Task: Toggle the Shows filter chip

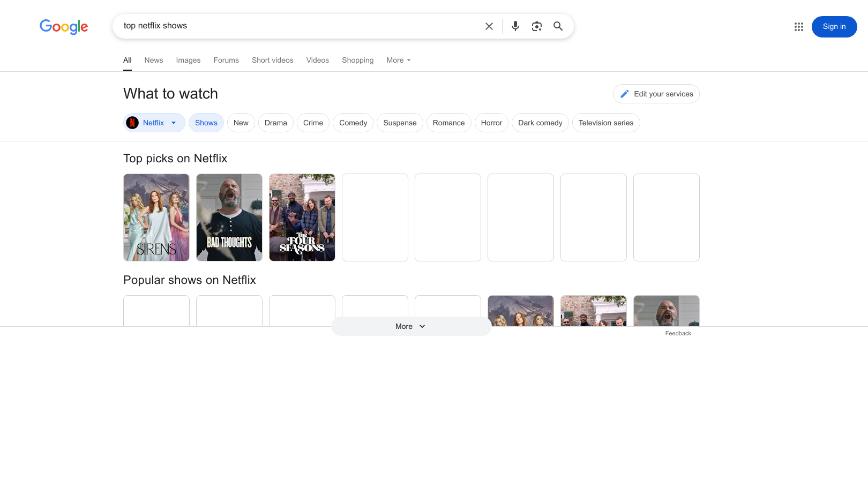Action: [206, 123]
